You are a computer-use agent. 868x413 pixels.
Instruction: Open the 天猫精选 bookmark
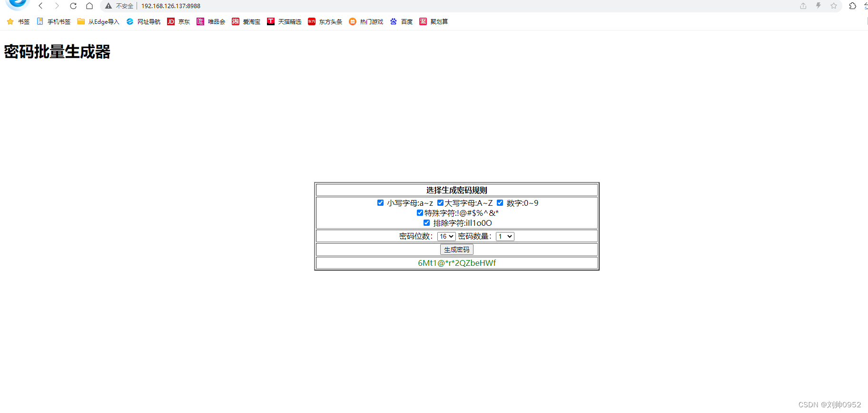(284, 21)
